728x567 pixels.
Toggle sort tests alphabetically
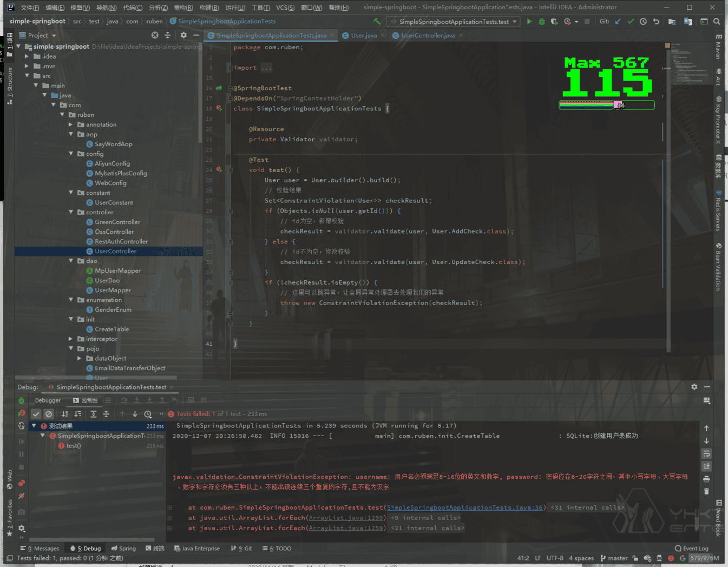click(65, 414)
